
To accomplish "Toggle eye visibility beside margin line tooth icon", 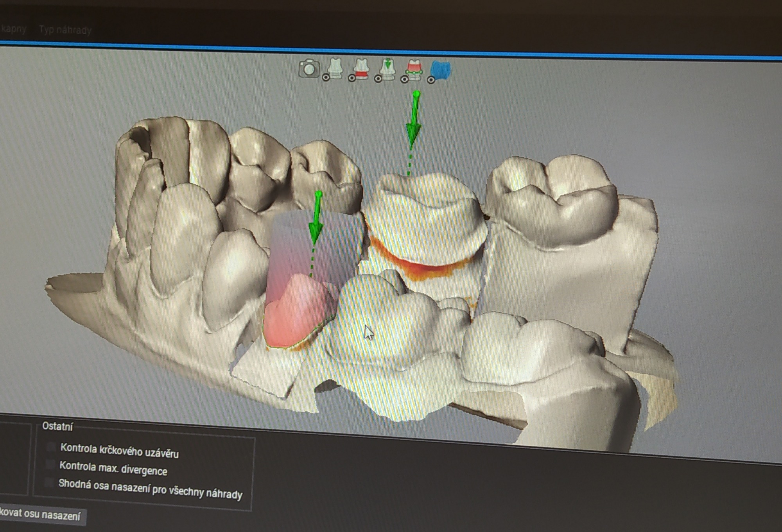I will (404, 79).
